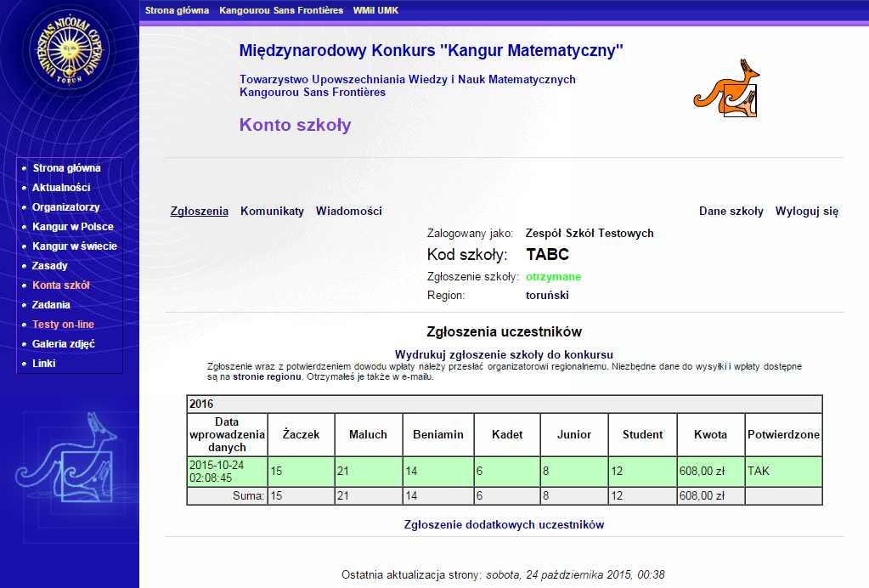Click Wydrukuj zgłoszenie szkoły do konkursu

tap(504, 354)
